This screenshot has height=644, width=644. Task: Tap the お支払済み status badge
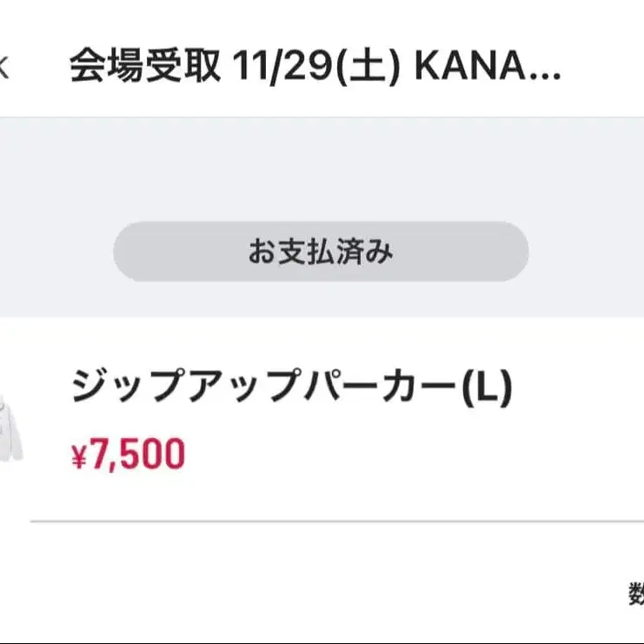click(x=321, y=252)
